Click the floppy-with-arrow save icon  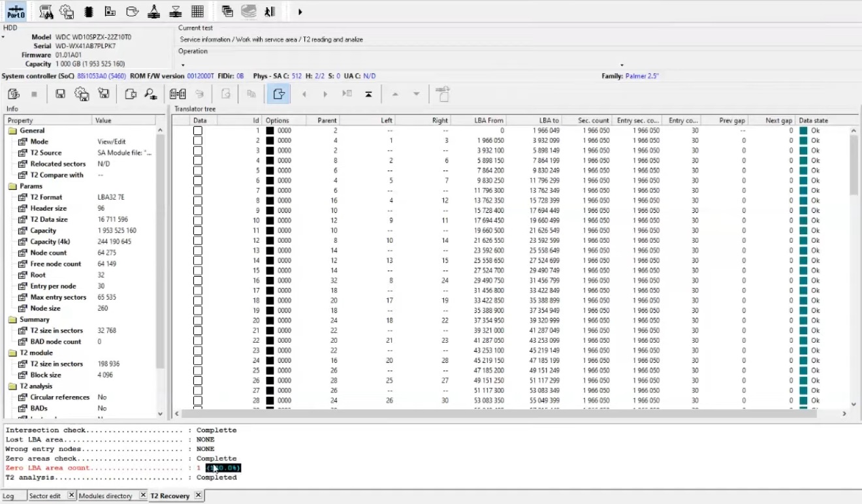click(103, 94)
